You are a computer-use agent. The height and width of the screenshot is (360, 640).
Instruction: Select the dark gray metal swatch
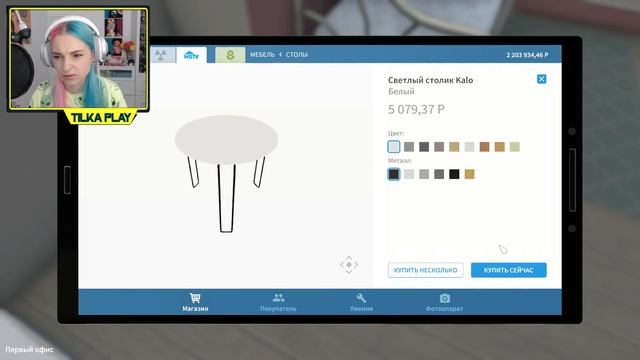tap(439, 174)
